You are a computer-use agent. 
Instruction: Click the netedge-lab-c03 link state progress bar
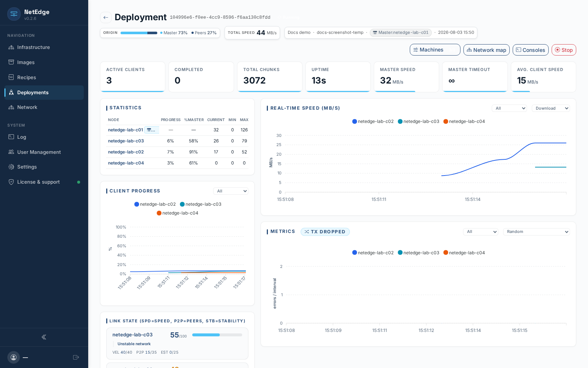(x=217, y=335)
